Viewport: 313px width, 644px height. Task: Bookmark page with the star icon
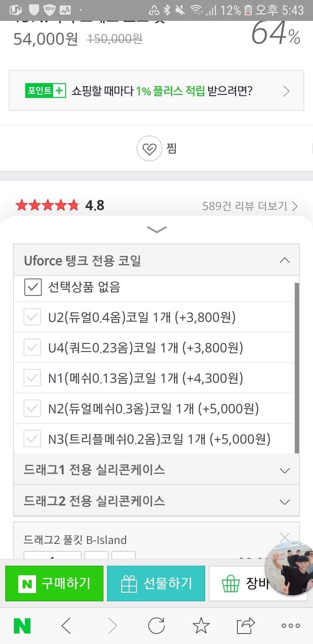coord(201,626)
